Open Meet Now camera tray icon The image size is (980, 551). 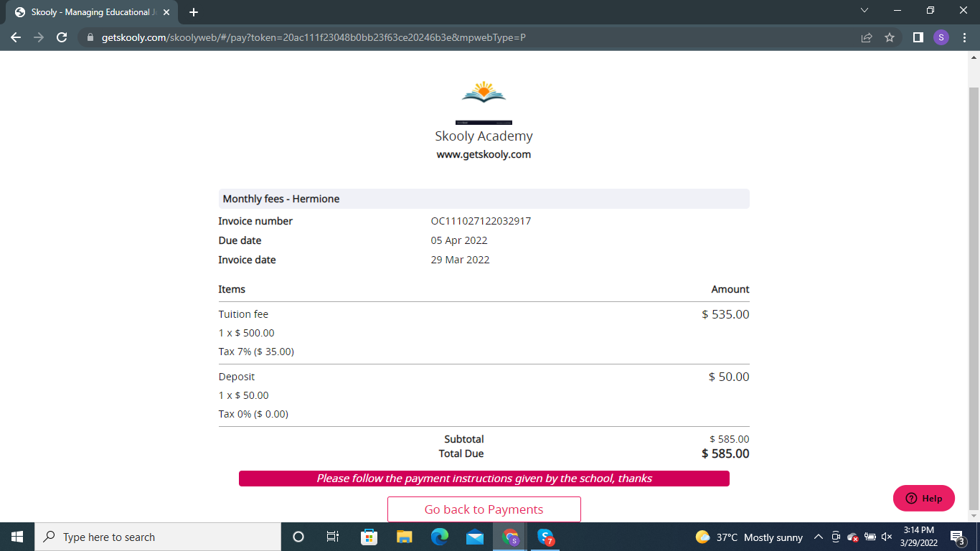(x=836, y=537)
